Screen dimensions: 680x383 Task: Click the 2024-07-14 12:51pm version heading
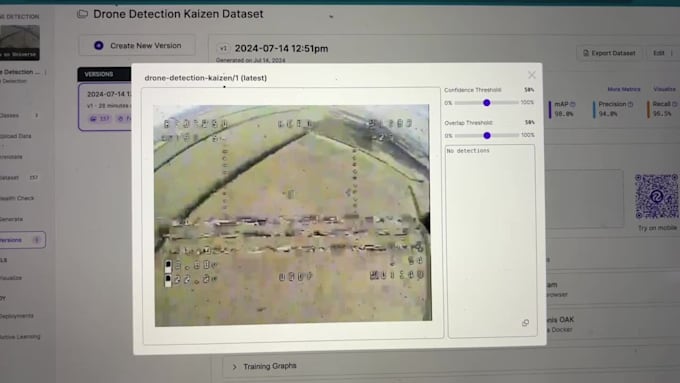tap(281, 49)
